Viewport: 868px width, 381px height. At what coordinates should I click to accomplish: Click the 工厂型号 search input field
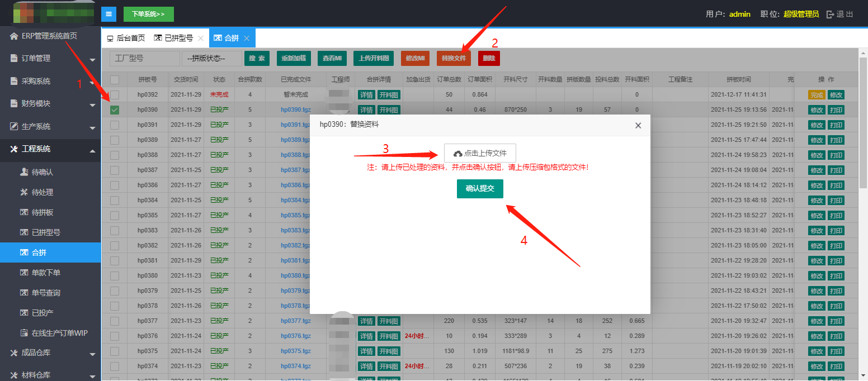point(144,59)
